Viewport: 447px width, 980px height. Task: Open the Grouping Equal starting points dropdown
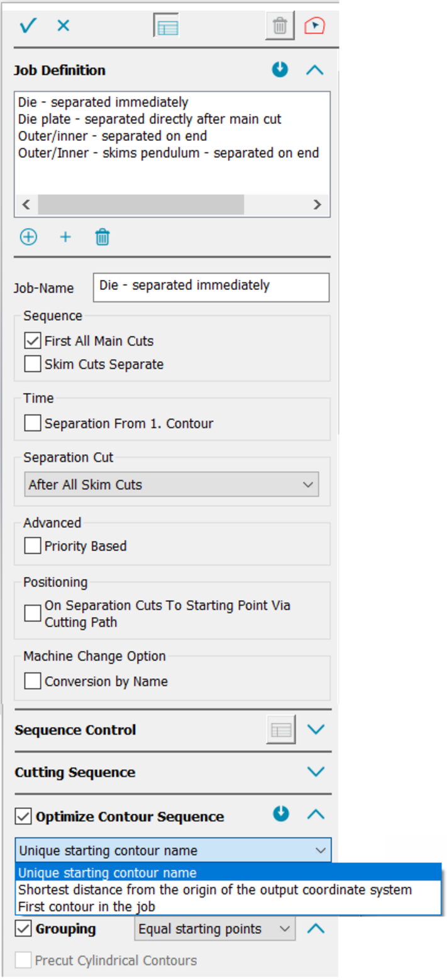(214, 928)
